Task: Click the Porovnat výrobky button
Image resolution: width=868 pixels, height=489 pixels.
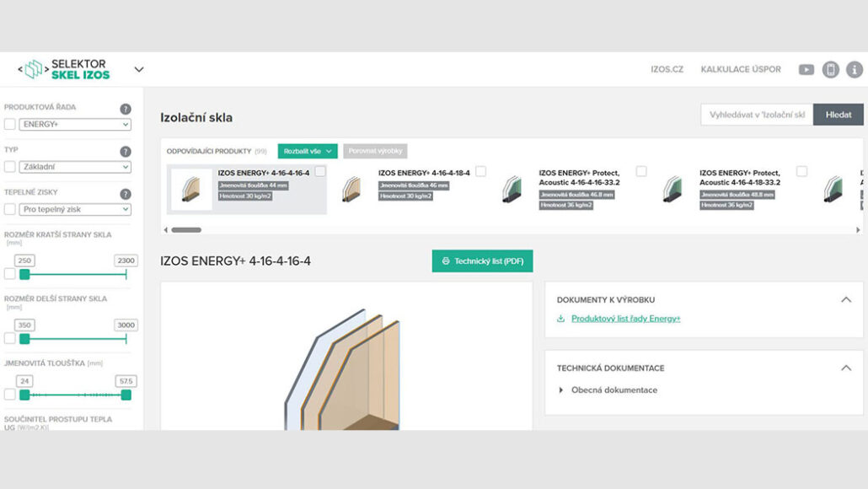Action: [375, 151]
